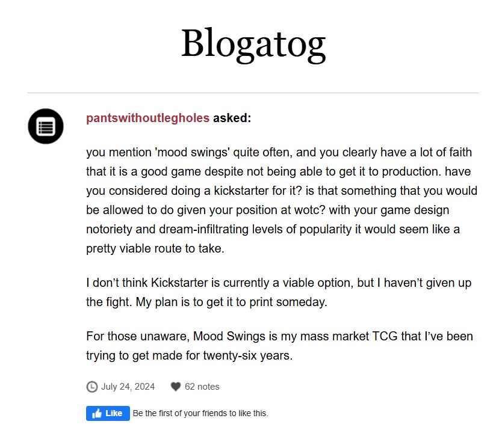Click the horizontal divider under the title

click(253, 93)
